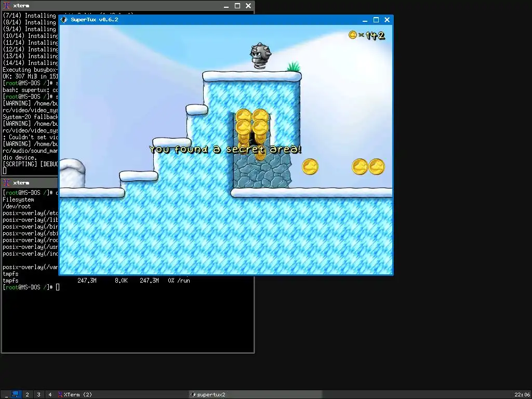Click the SuperTux v0.6.2 title text
Image resolution: width=532 pixels, height=399 pixels.
pyautogui.click(x=95, y=20)
